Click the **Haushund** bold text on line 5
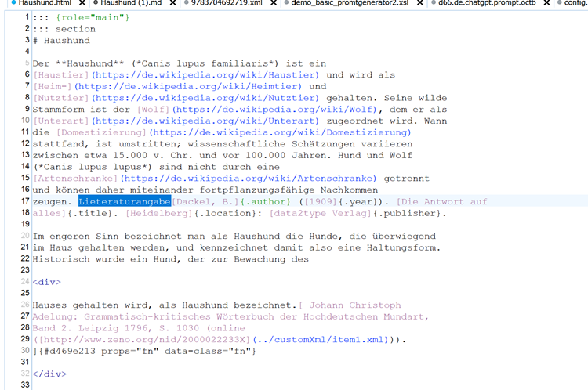The height and width of the screenshot is (390, 588). point(89,63)
